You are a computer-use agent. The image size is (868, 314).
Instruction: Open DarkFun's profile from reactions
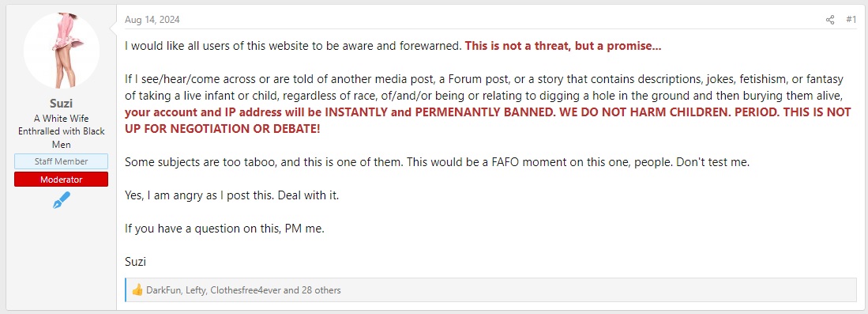(x=163, y=290)
